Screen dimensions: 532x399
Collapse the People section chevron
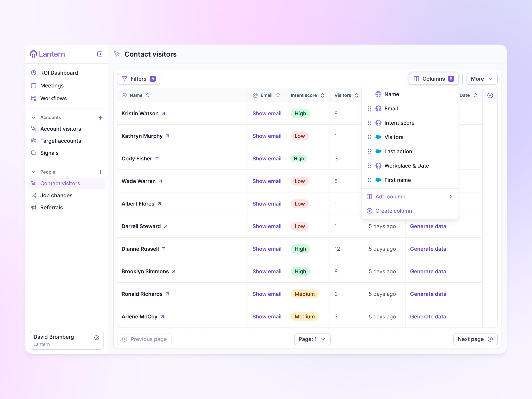33,172
